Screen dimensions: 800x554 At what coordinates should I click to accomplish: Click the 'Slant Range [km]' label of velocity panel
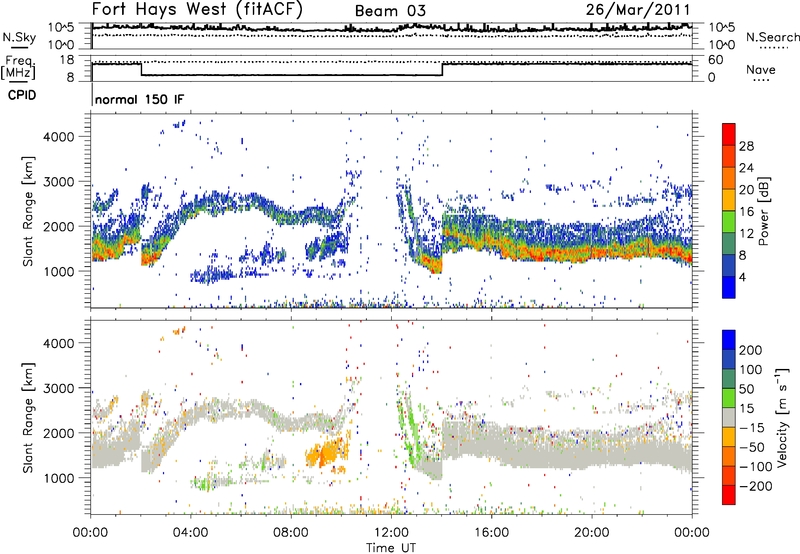click(x=28, y=417)
